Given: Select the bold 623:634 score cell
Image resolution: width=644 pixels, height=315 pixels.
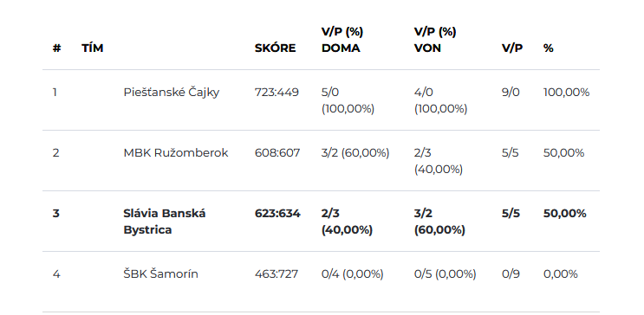Looking at the screenshot, I should tap(277, 213).
